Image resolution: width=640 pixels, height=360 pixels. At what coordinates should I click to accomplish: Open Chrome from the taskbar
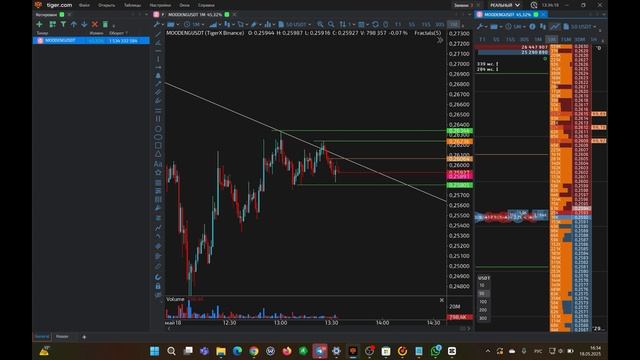click(x=254, y=351)
